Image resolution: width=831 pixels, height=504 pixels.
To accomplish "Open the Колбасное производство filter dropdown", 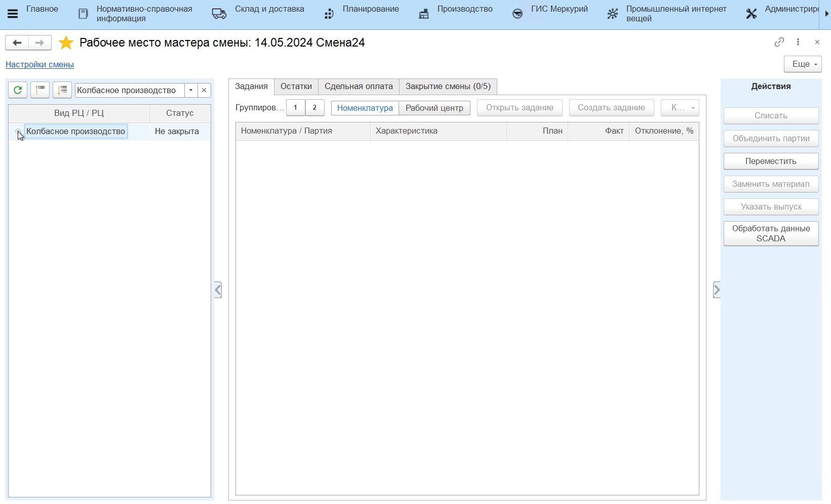I will (191, 90).
